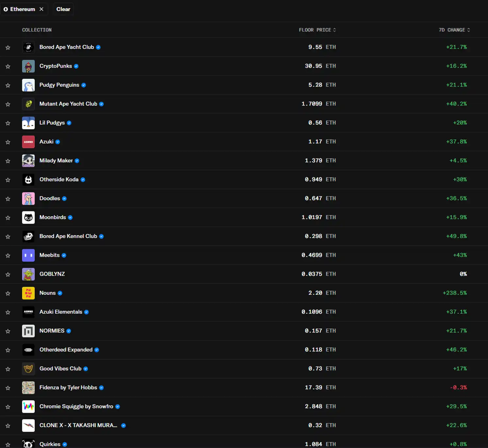The image size is (488, 448).
Task: Go to the CryptoPunks collection name
Action: pos(56,66)
